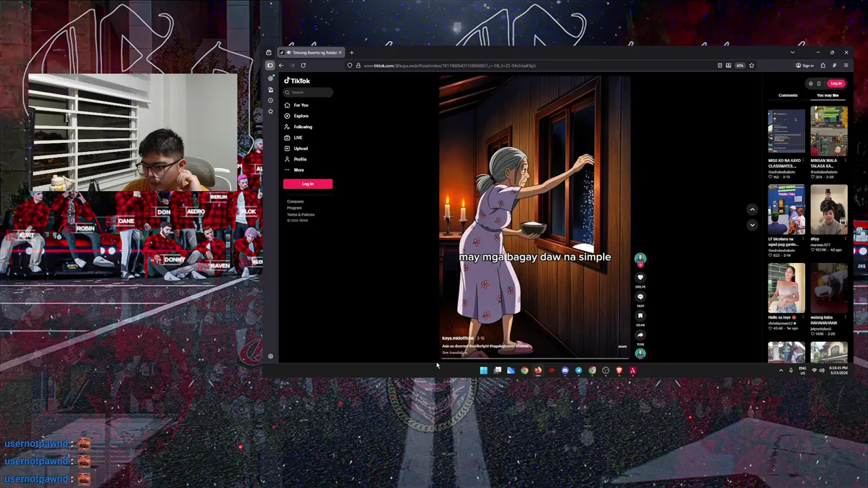
Task: Click the browser address bar URL
Action: point(450,66)
